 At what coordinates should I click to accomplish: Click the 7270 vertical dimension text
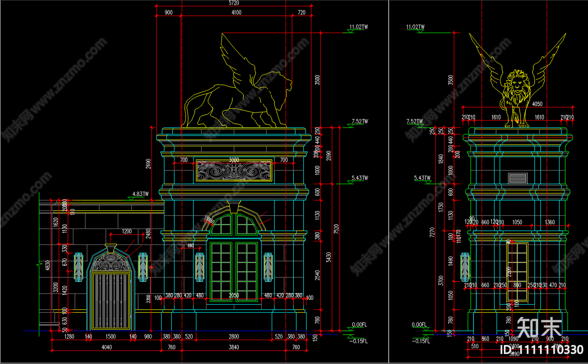pos(432,233)
